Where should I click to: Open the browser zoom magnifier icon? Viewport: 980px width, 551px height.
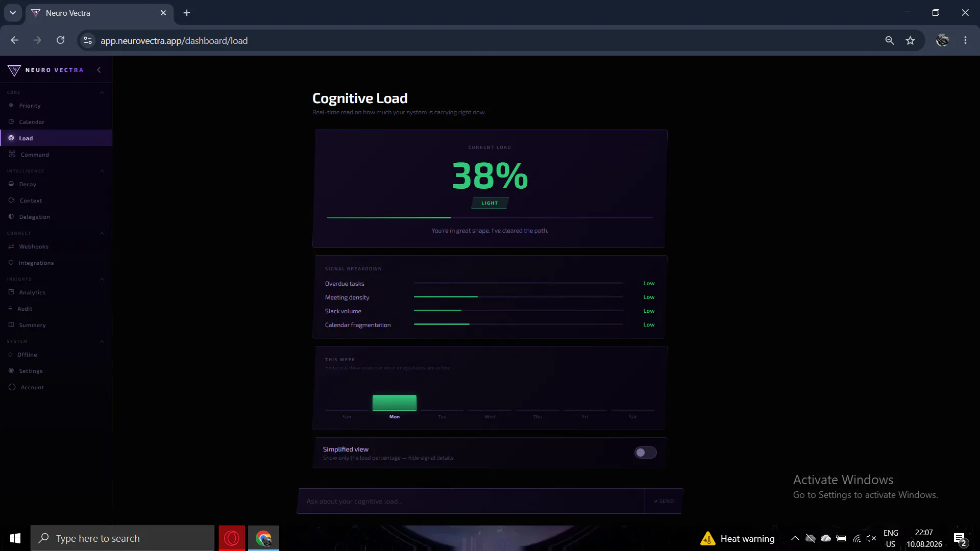tap(890, 40)
